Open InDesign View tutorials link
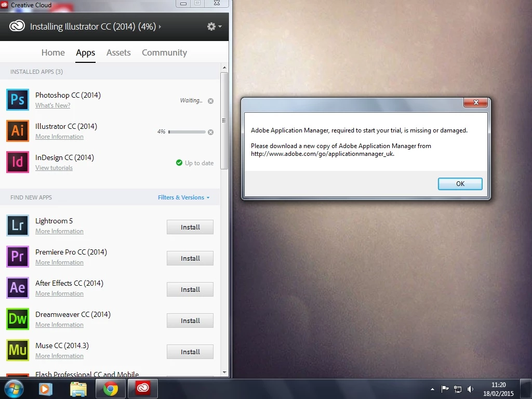 click(x=54, y=168)
